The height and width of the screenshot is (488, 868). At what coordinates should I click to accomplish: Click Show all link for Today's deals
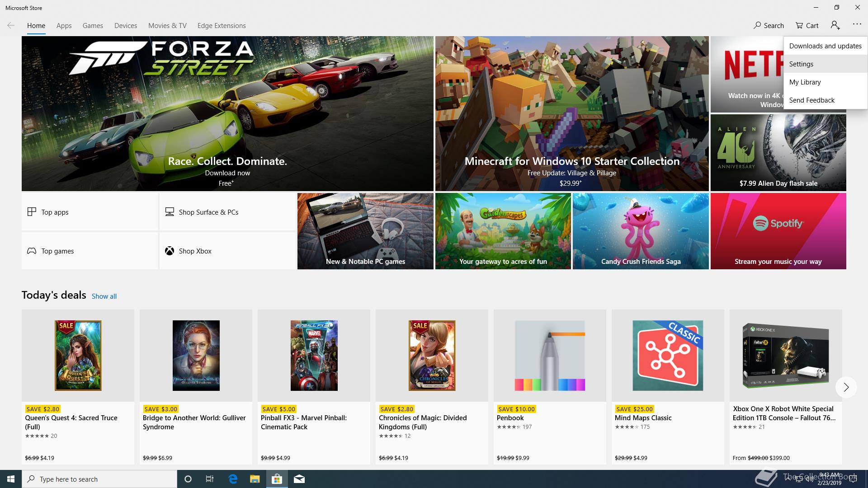click(x=104, y=296)
